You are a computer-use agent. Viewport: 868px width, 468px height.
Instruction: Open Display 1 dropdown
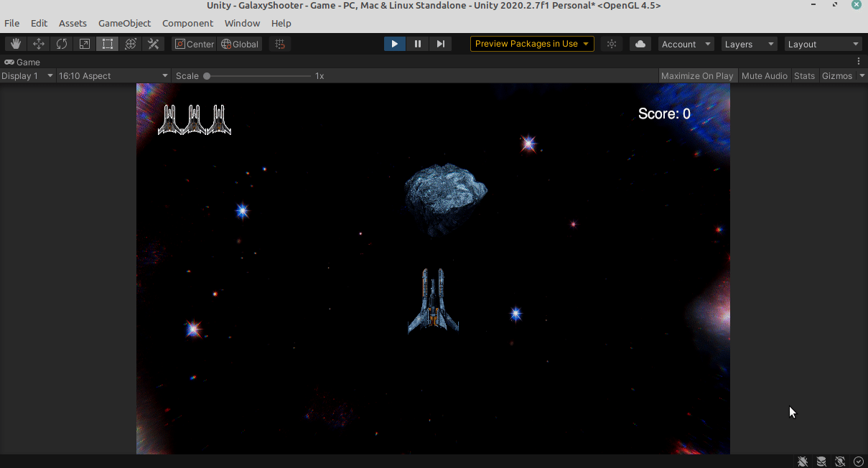point(28,75)
